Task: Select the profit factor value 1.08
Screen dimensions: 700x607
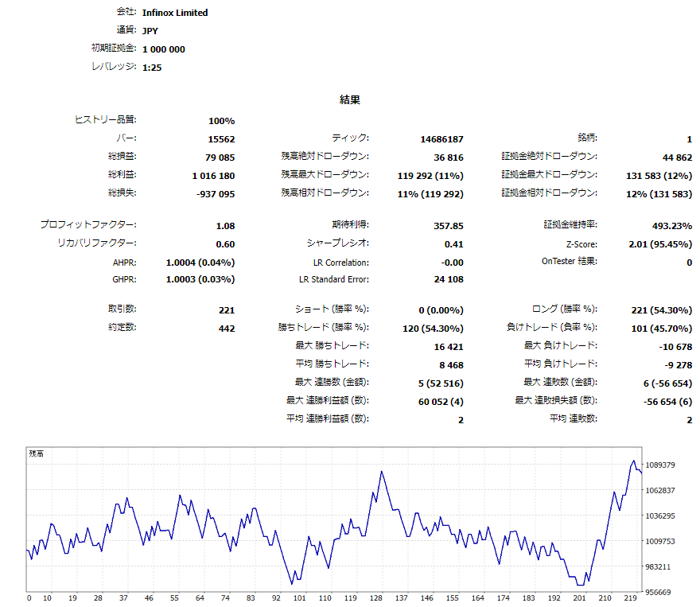Action: pos(225,226)
